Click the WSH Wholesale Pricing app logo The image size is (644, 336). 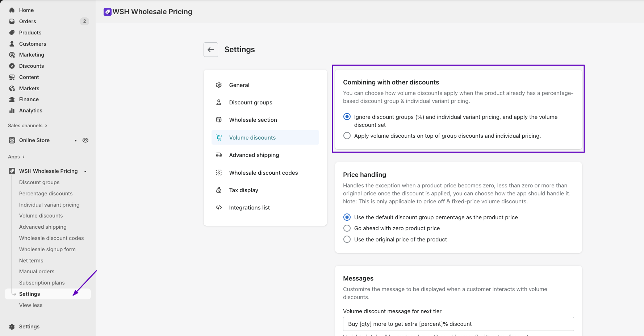coord(108,12)
